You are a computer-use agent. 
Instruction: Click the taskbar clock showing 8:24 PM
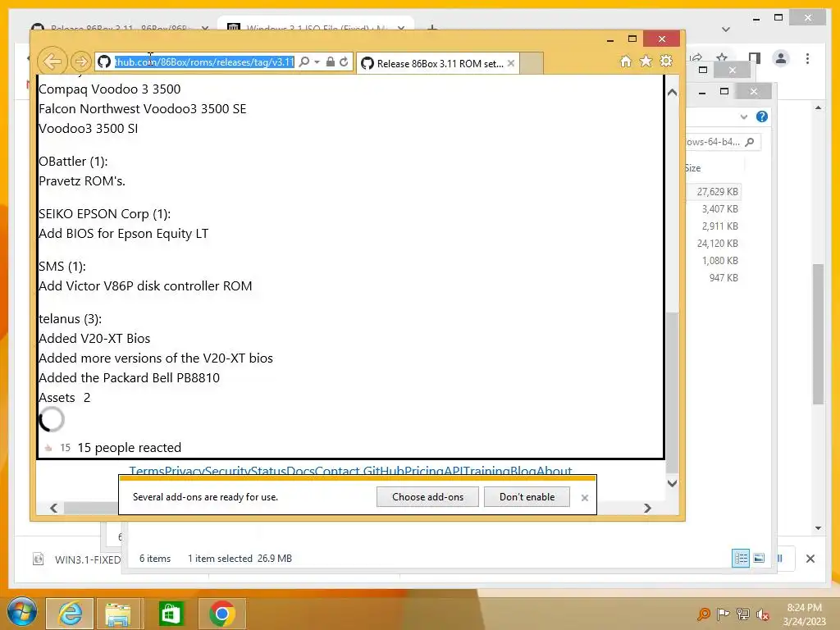pos(804,614)
